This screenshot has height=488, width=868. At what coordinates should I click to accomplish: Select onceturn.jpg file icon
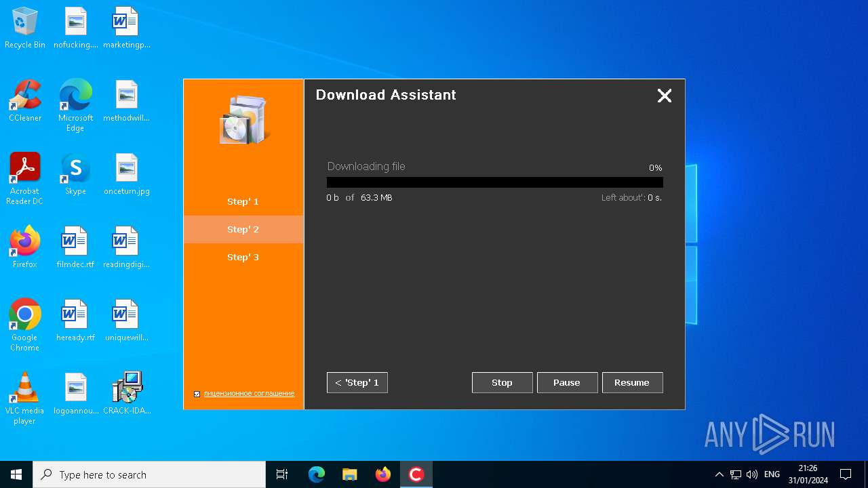click(x=127, y=175)
